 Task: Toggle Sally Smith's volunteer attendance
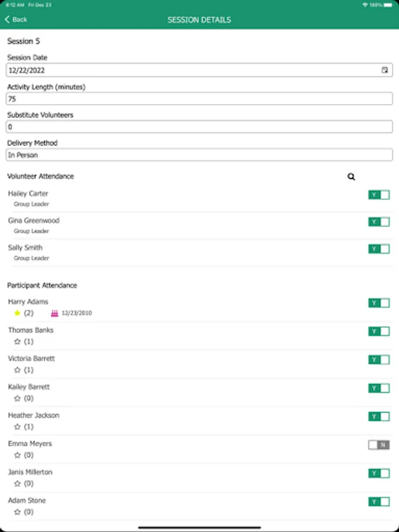coord(379,249)
